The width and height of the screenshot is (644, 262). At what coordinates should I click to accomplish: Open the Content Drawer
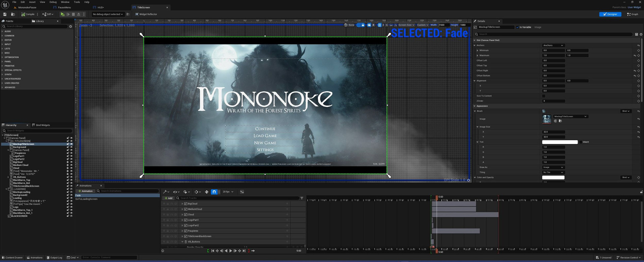12,258
